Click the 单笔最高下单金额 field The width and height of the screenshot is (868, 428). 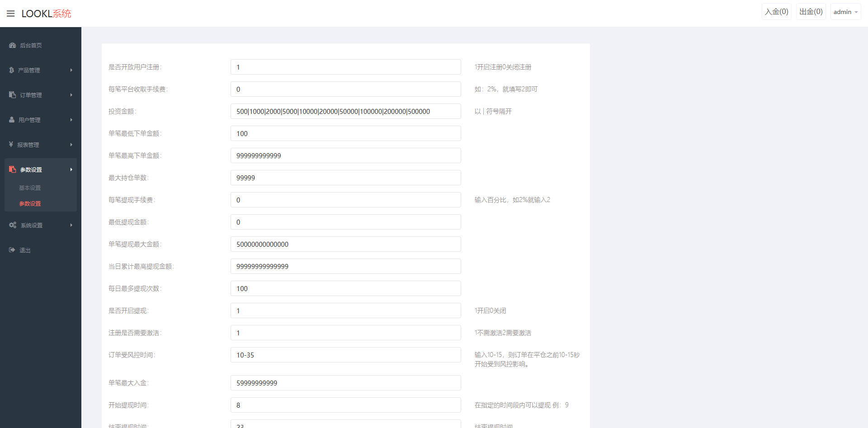pos(346,155)
